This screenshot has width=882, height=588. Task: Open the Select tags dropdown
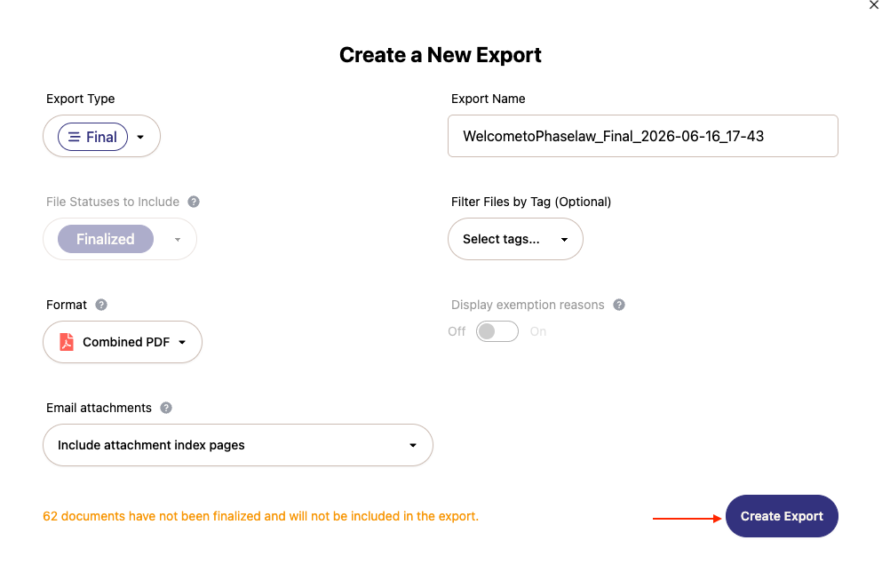(x=515, y=239)
